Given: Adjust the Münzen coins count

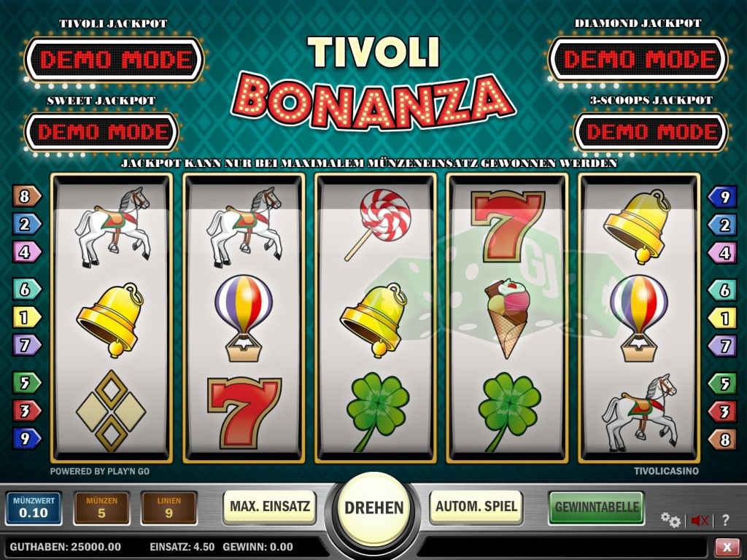Looking at the screenshot, I should coord(101,507).
